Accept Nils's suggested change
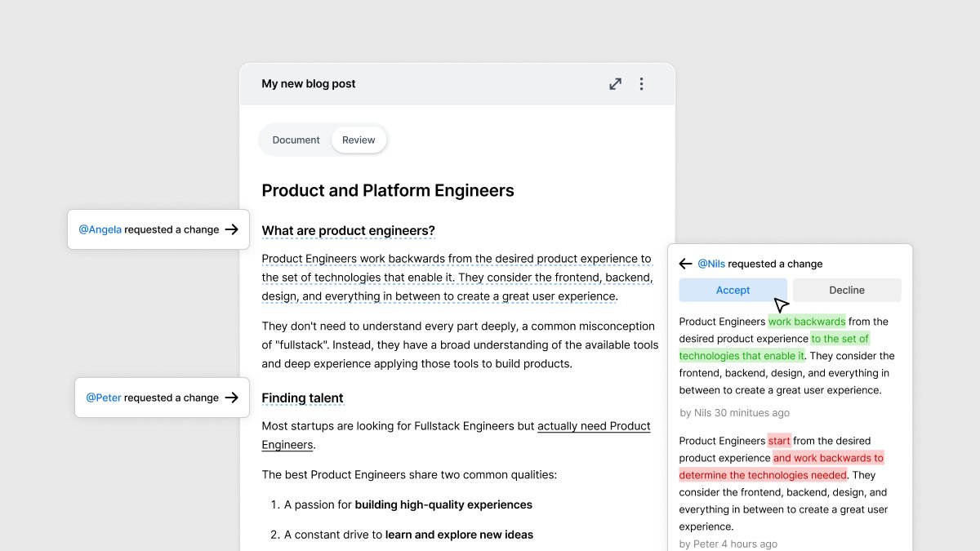980x551 pixels. click(733, 290)
